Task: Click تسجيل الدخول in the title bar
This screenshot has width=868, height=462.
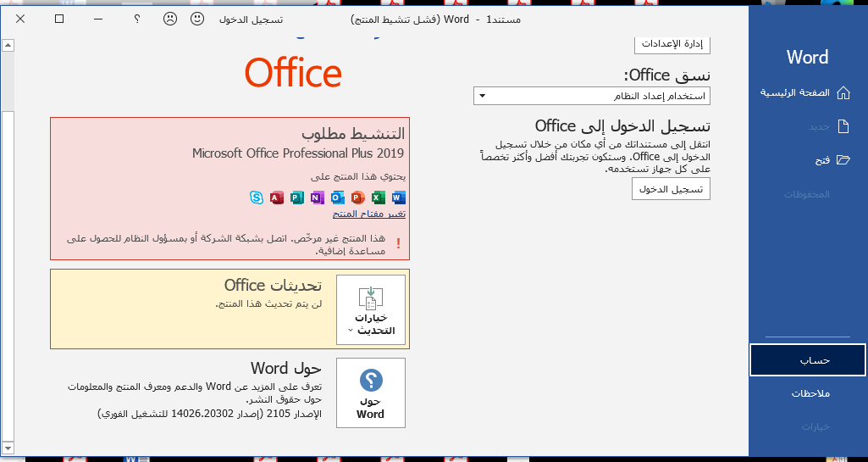Action: [251, 19]
